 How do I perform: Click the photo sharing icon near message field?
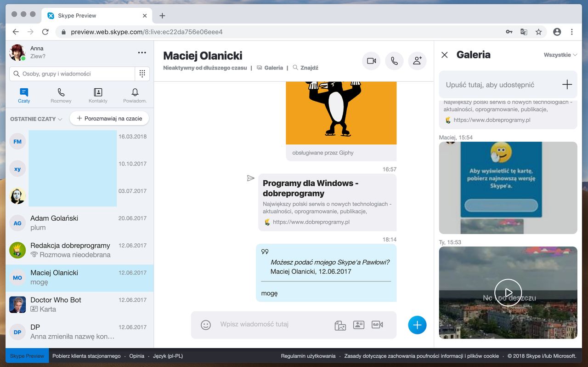[x=340, y=325]
